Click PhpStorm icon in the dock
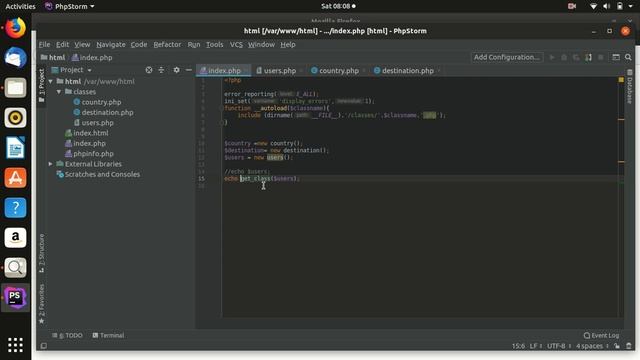Screen dimensions: 640x360 point(16,298)
